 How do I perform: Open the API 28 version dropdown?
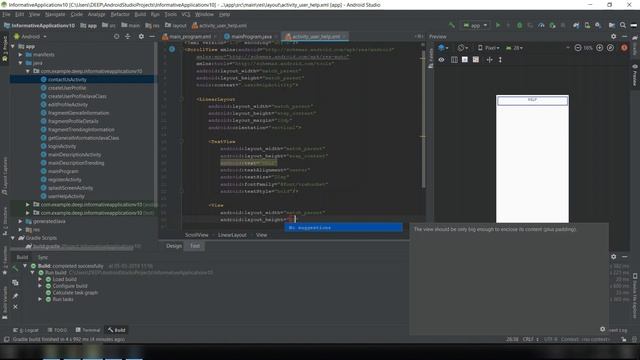click(x=514, y=48)
